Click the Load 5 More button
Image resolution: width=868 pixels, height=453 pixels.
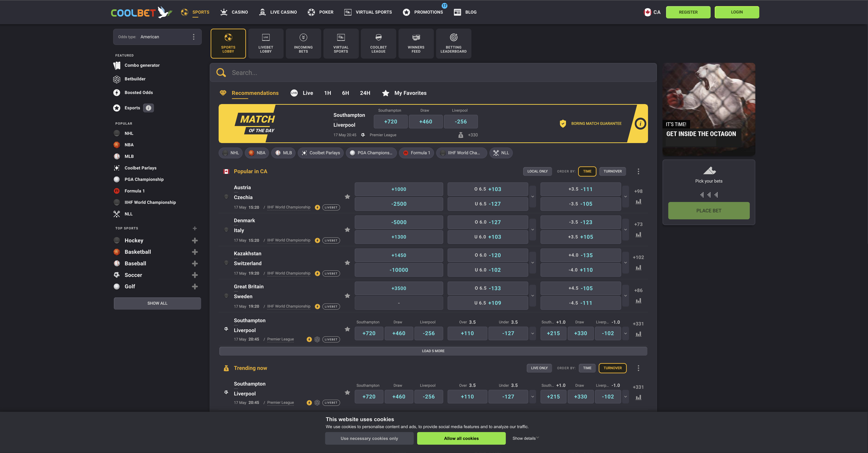[433, 351]
